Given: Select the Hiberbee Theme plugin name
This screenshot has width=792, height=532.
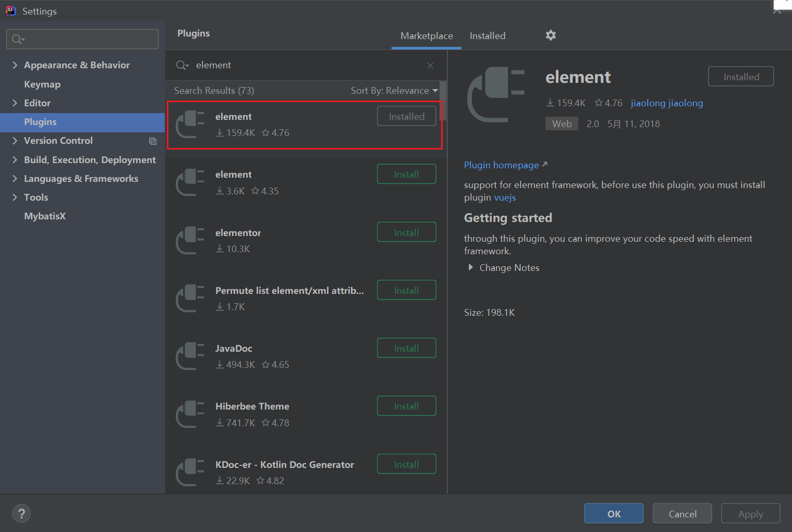Looking at the screenshot, I should click(x=252, y=406).
